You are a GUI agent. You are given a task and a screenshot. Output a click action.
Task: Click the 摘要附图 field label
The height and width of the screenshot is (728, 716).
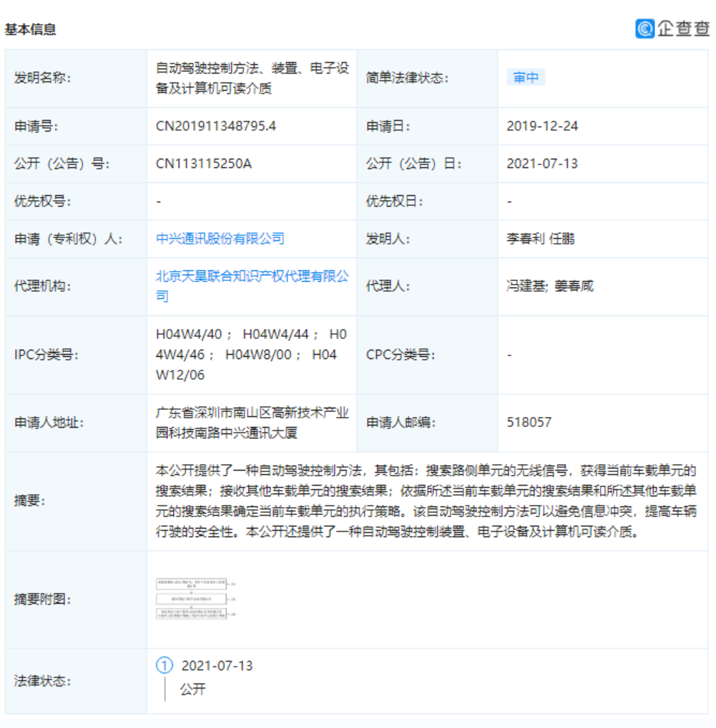[42, 599]
